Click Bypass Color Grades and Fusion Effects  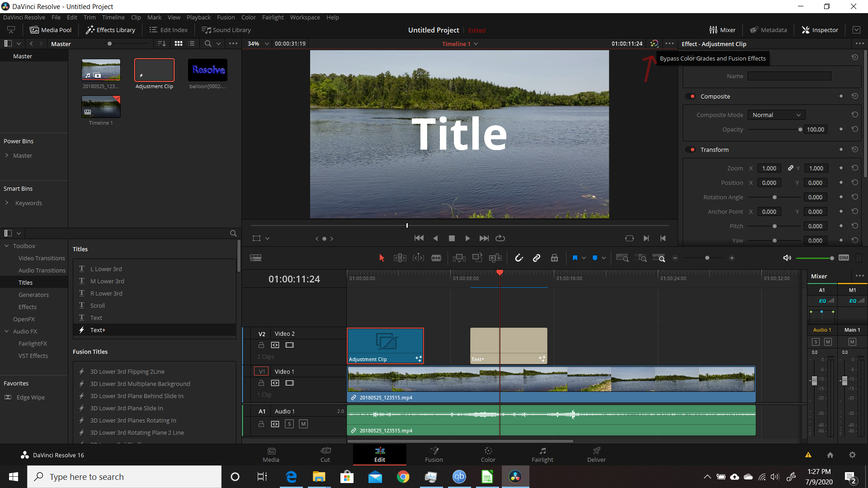[654, 43]
